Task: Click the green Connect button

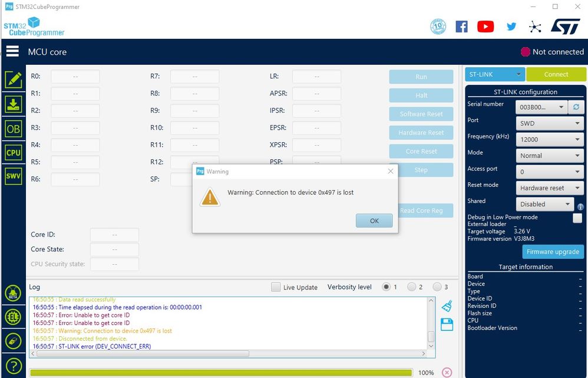Action: click(556, 74)
